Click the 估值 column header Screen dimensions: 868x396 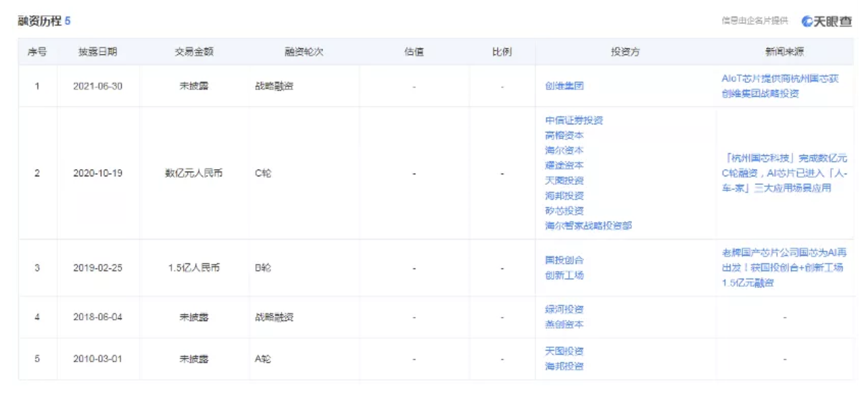pyautogui.click(x=414, y=52)
